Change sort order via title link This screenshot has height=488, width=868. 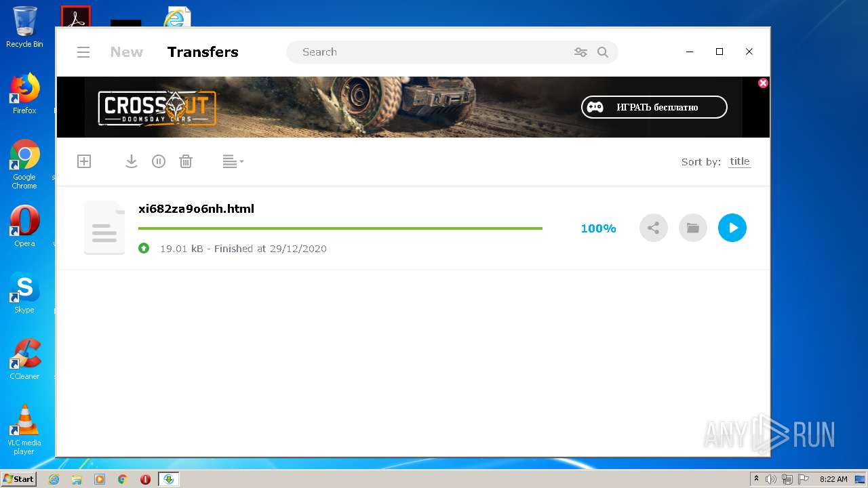pyautogui.click(x=740, y=161)
